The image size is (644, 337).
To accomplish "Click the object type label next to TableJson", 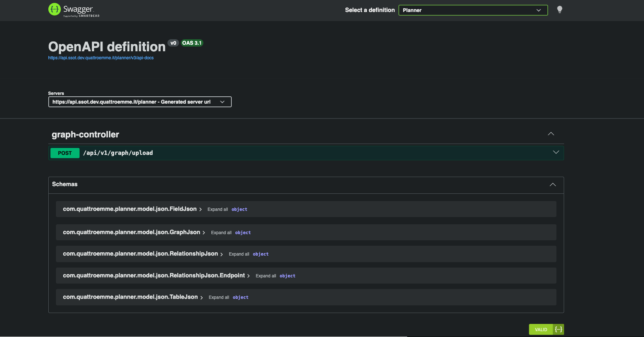I will (x=240, y=297).
